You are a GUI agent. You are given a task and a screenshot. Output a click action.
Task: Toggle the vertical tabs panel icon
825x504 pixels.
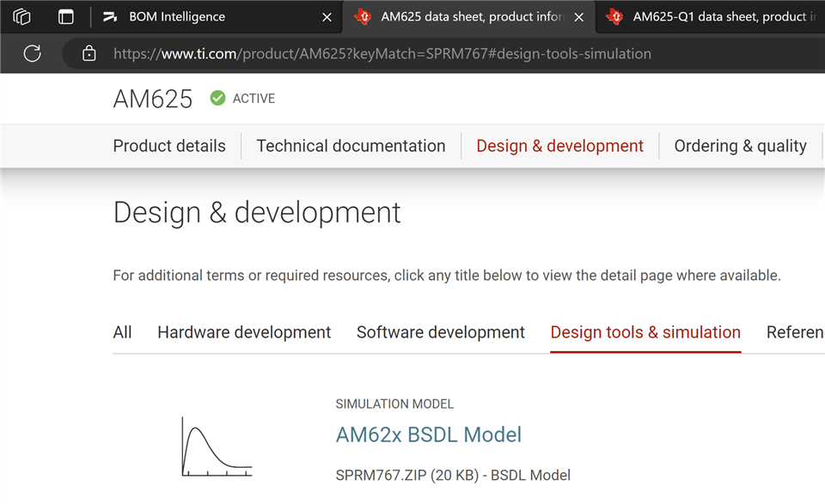(66, 17)
